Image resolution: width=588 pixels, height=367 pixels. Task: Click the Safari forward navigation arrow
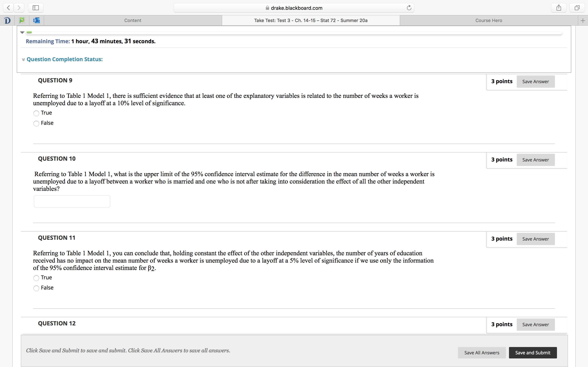(x=19, y=8)
